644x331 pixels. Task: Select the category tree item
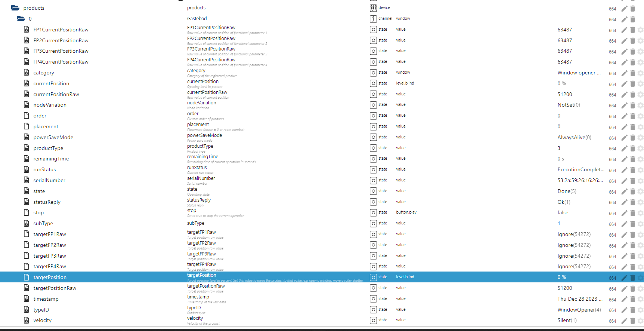pyautogui.click(x=44, y=73)
